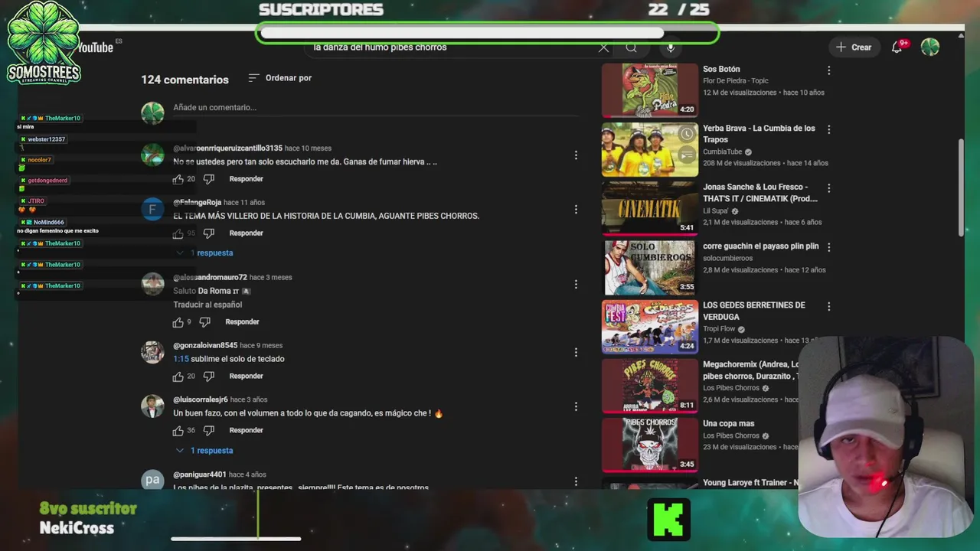Open more options for LOS GEDES video
The image size is (980, 551).
(828, 306)
